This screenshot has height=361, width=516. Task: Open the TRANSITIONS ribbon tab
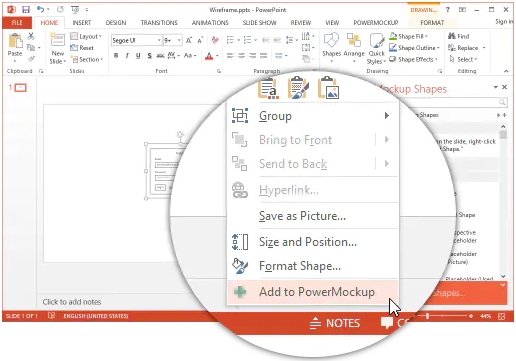coord(159,23)
